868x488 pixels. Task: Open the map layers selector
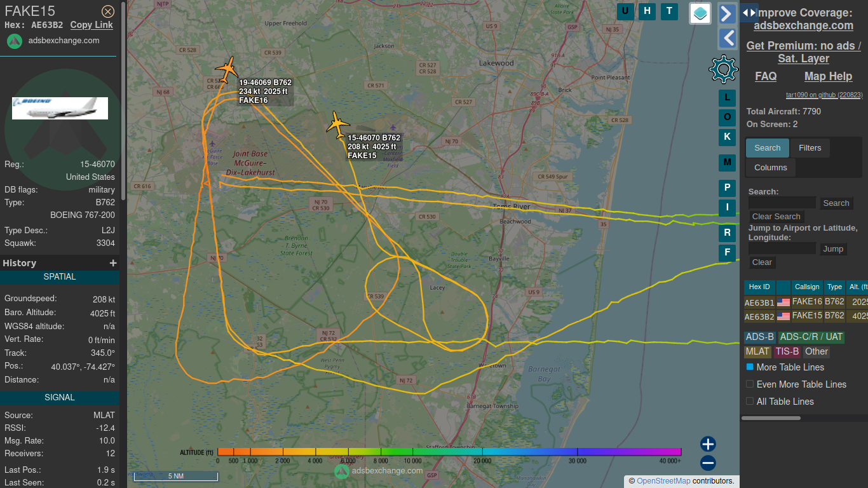[700, 13]
